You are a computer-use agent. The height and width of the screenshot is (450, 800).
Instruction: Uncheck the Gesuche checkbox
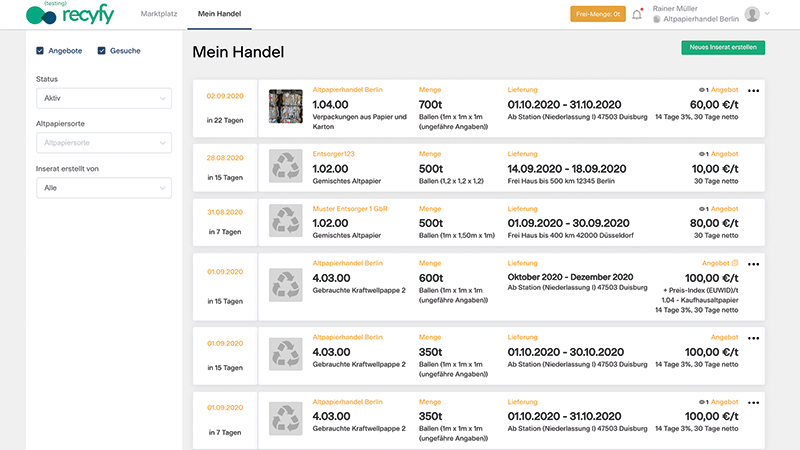pos(101,51)
